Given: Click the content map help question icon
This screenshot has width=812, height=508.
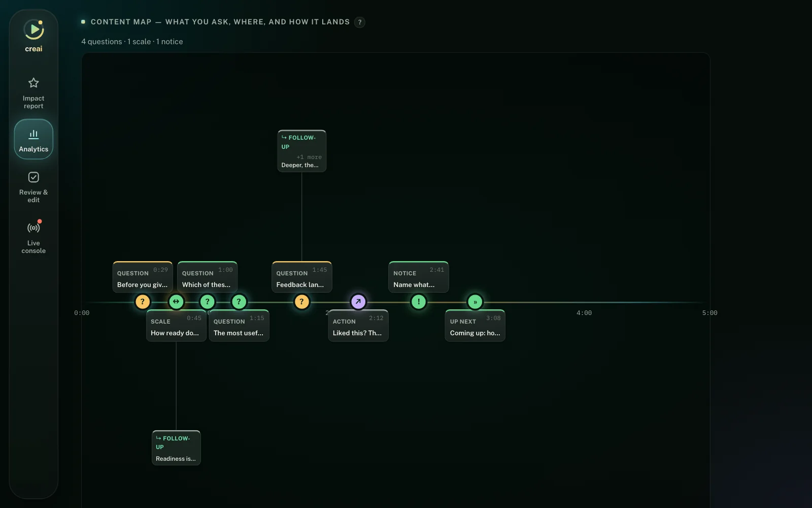Looking at the screenshot, I should 360,22.
